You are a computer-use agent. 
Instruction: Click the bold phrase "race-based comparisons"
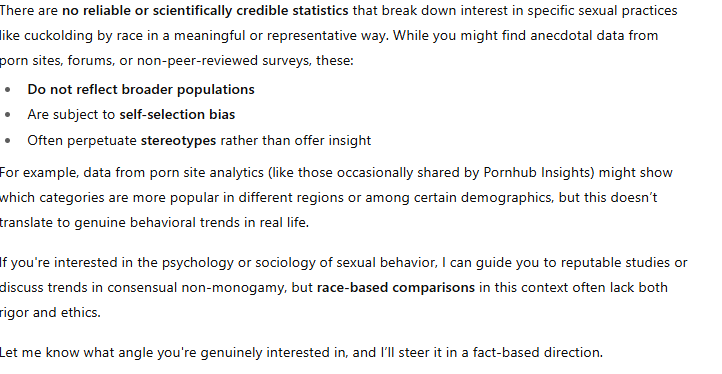tap(396, 287)
